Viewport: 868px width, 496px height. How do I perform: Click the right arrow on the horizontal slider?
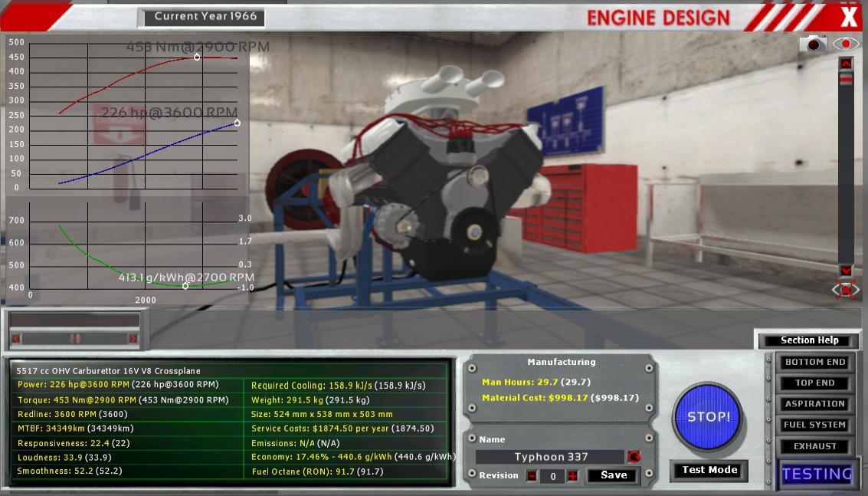[x=133, y=339]
